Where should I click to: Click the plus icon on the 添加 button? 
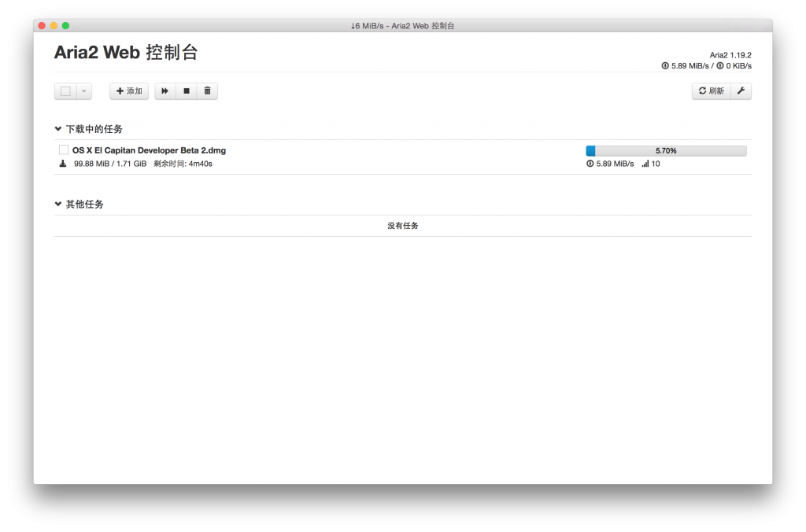click(119, 91)
